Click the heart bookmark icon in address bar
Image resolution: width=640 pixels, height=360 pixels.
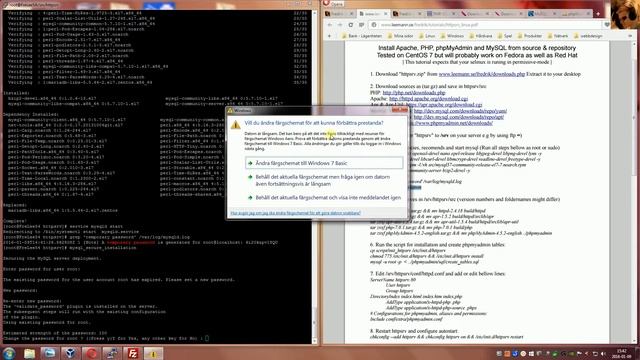pos(607,25)
